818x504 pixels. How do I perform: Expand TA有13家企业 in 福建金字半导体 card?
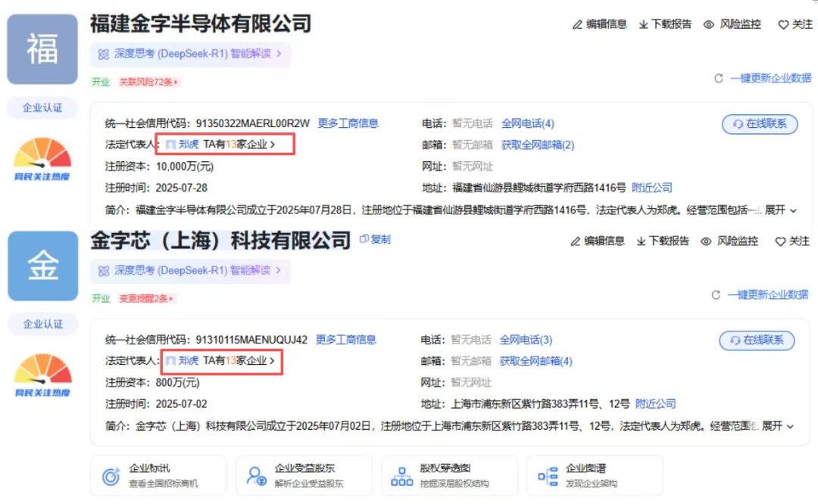click(x=239, y=145)
